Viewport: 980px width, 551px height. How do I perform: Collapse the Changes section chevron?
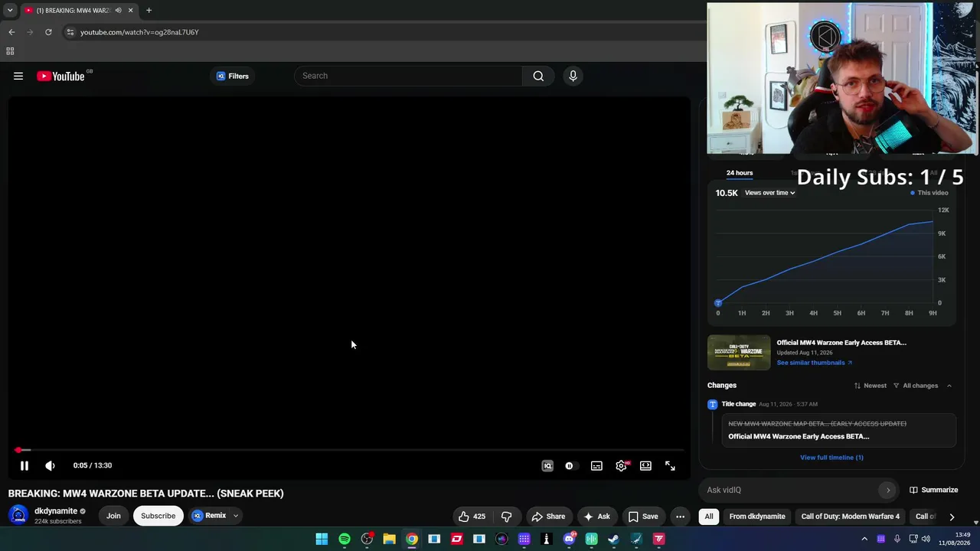point(949,386)
